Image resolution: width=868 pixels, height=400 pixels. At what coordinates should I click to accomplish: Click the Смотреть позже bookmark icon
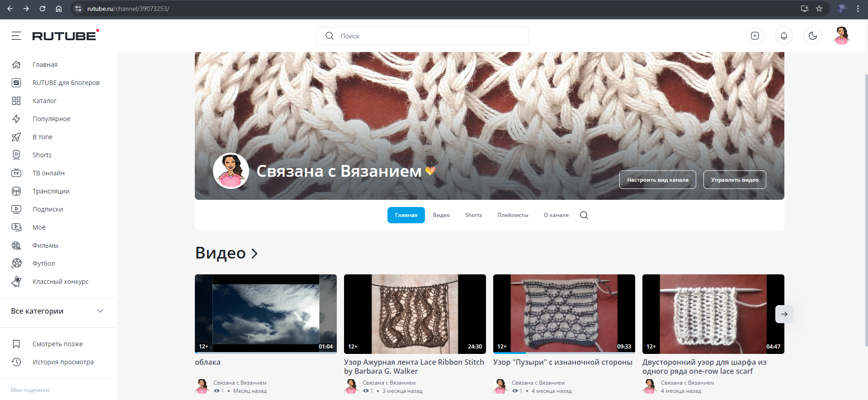(16, 344)
